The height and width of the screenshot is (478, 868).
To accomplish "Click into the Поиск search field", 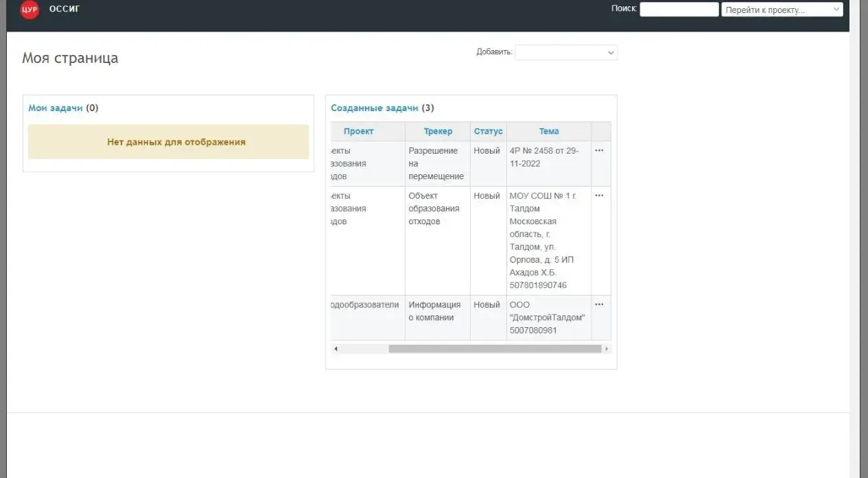I will click(679, 10).
